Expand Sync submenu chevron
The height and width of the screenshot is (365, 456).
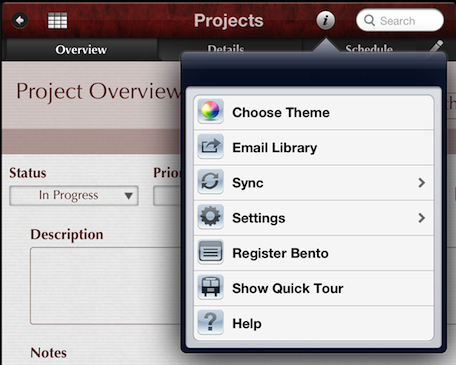tap(421, 183)
